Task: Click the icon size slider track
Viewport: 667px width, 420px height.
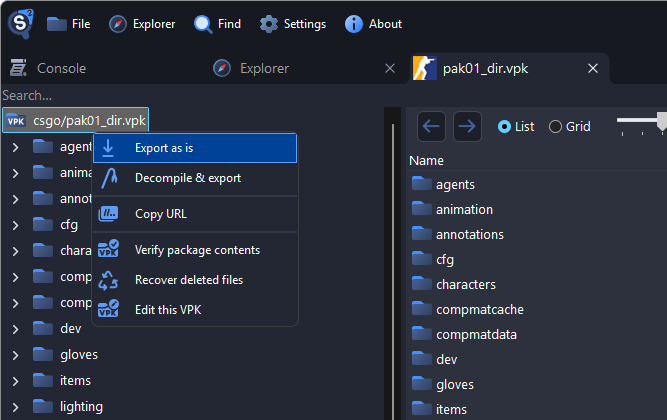Action: [638, 120]
